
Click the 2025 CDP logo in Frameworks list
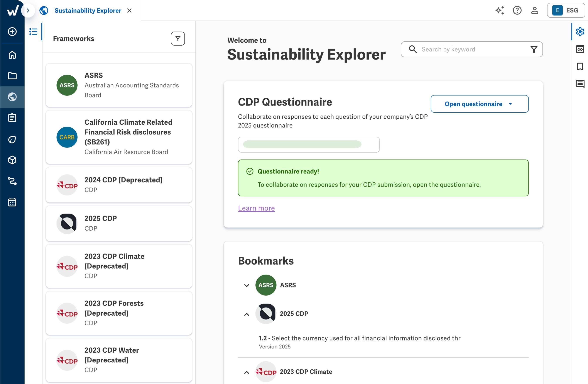pos(67,223)
